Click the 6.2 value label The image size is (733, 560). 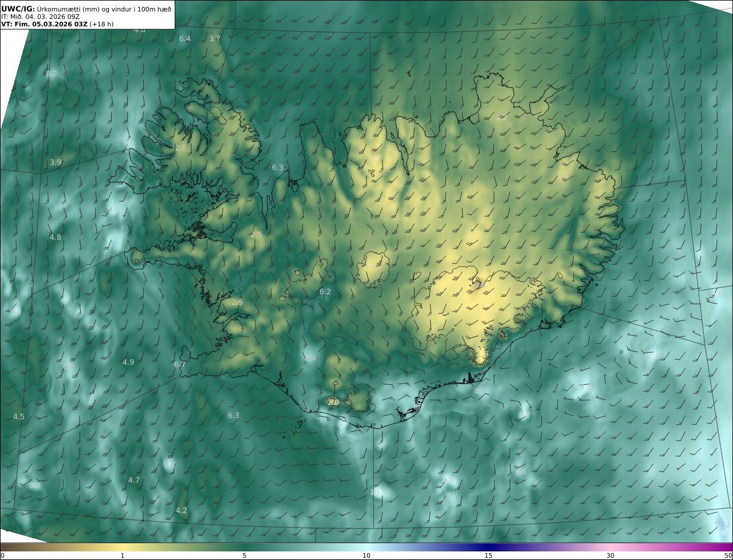[x=325, y=291]
